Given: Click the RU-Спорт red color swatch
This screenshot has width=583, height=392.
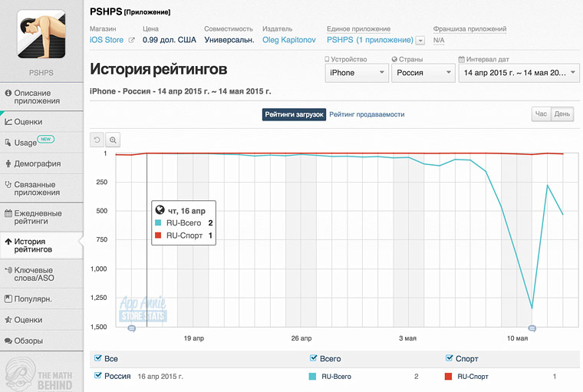Looking at the screenshot, I should pyautogui.click(x=448, y=377).
